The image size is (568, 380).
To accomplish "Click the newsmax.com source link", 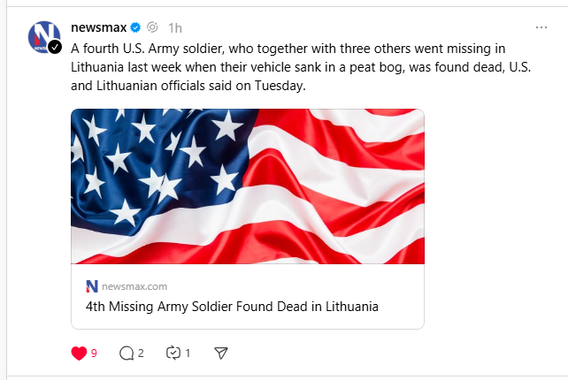I will coord(134,287).
